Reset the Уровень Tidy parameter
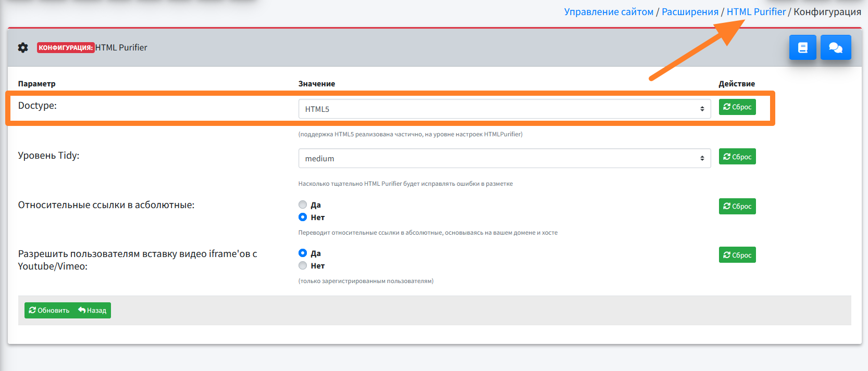The image size is (868, 371). pos(737,157)
